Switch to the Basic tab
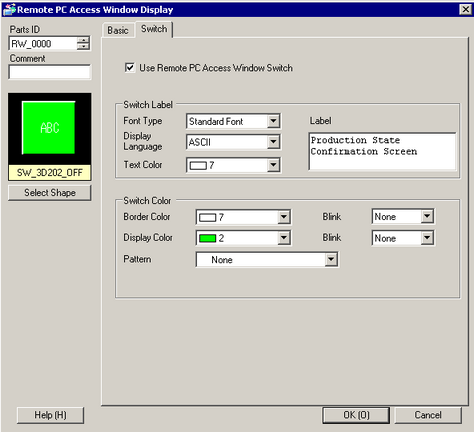The width and height of the screenshot is (474, 432). [x=118, y=30]
